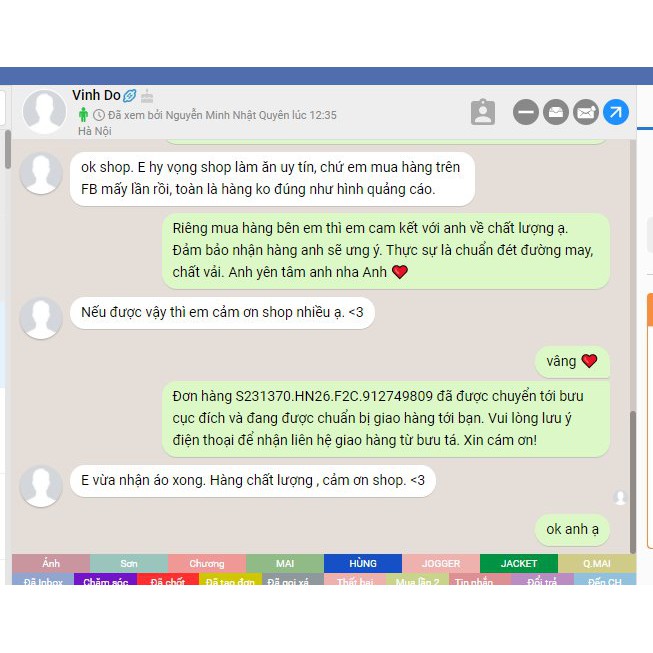Tag conversation as Đã chốt

point(168,579)
